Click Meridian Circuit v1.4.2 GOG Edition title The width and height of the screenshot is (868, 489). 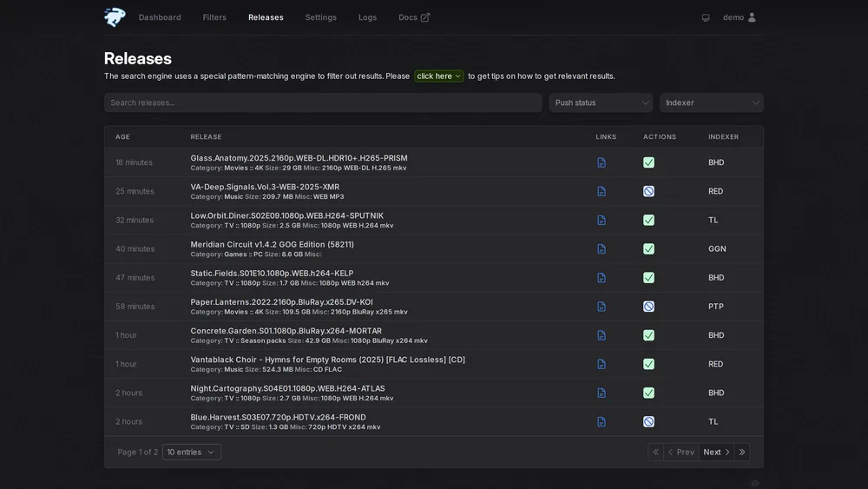(272, 244)
